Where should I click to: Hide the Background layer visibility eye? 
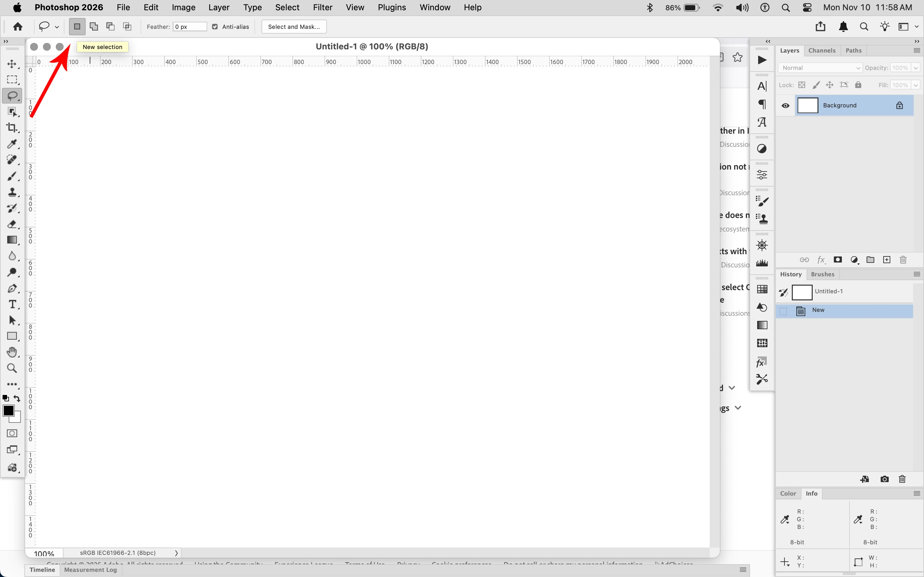(x=785, y=106)
